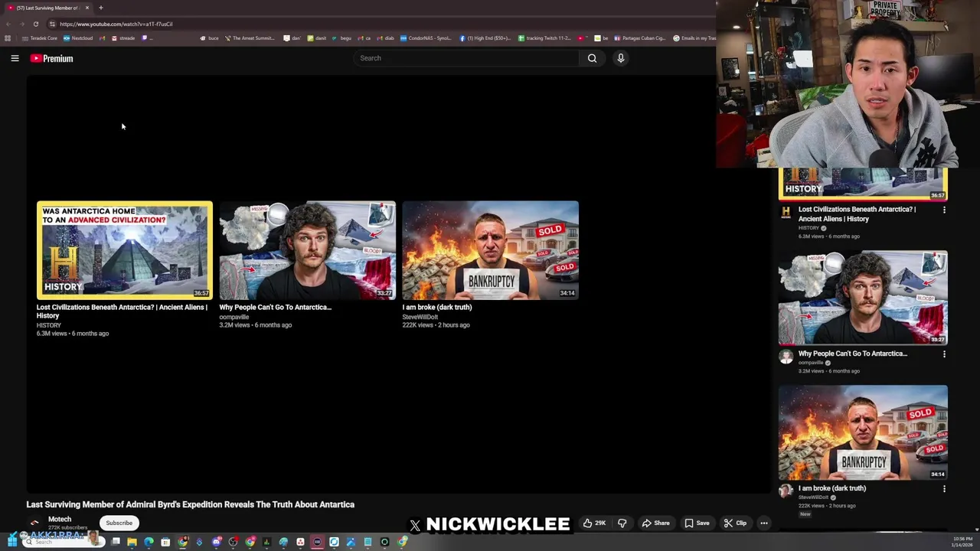Focus the YouTube search box

(x=465, y=58)
